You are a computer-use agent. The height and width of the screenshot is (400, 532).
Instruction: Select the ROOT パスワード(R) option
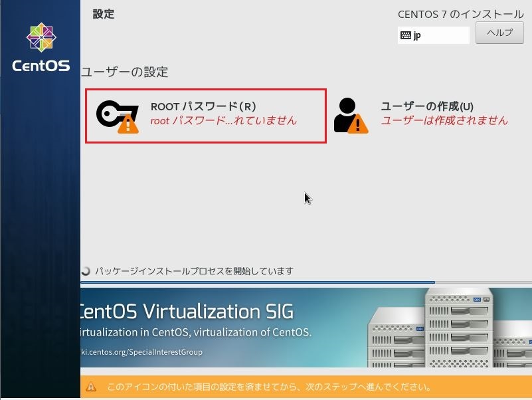pos(206,116)
